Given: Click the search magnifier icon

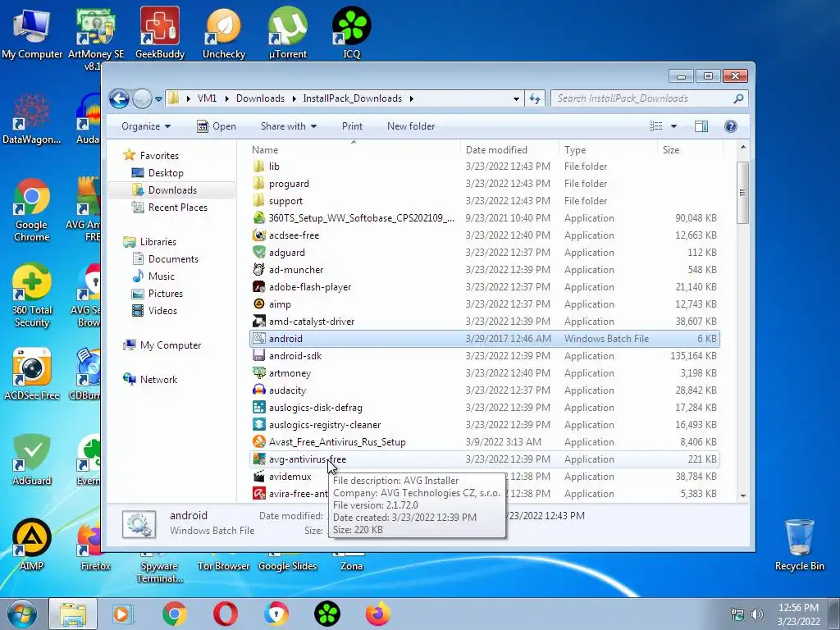Looking at the screenshot, I should click(739, 98).
